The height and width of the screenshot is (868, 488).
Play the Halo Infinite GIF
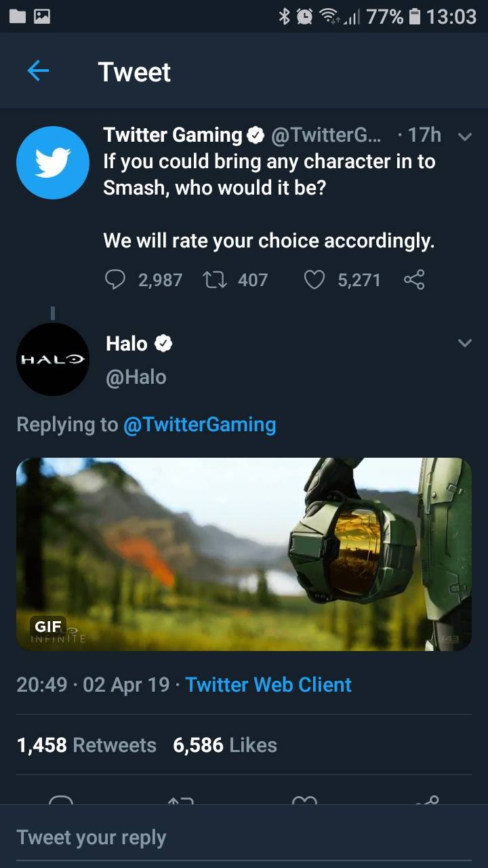point(244,554)
